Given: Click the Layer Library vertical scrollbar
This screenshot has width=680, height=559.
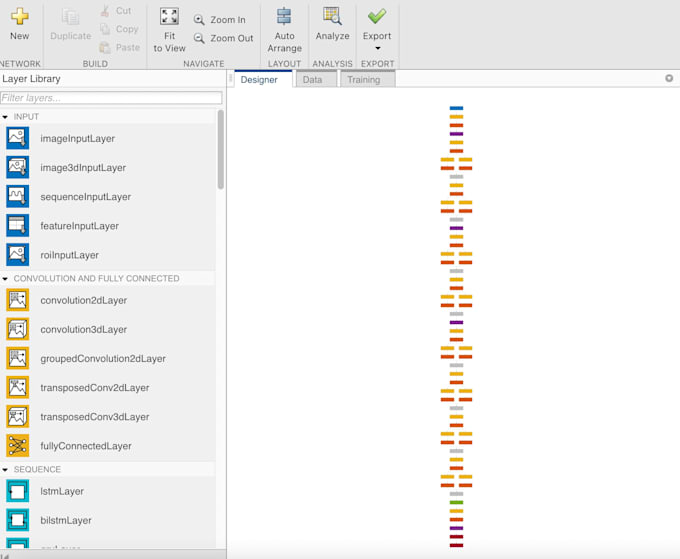Looking at the screenshot, I should 220,150.
